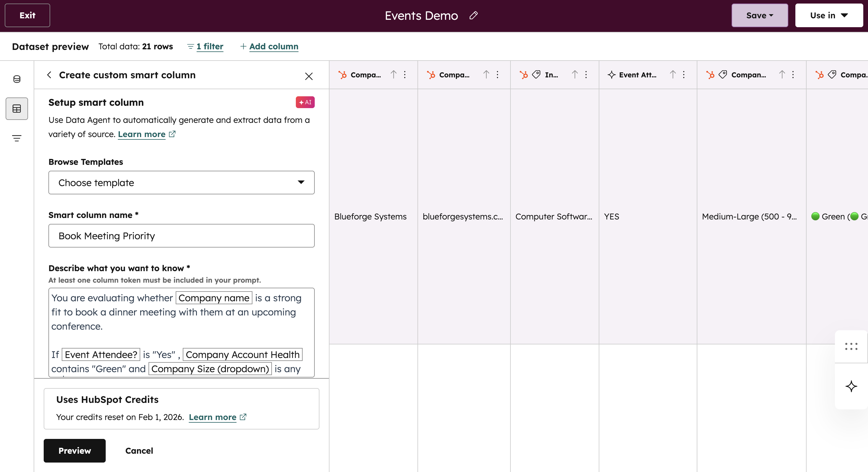Select the table columns icon in the sidebar
The image size is (868, 472).
(17, 109)
